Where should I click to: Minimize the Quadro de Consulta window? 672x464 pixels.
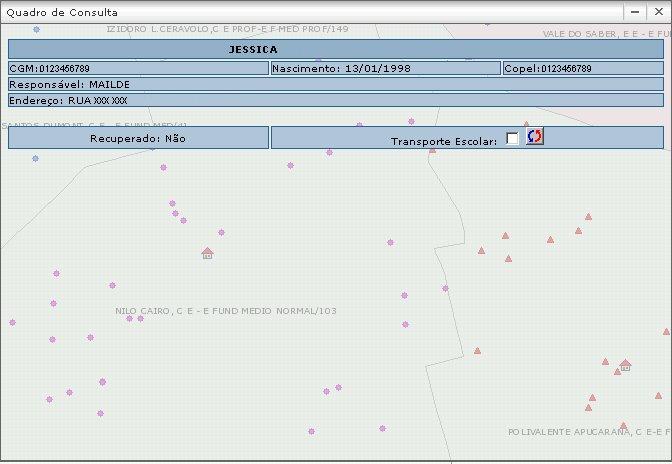point(635,12)
